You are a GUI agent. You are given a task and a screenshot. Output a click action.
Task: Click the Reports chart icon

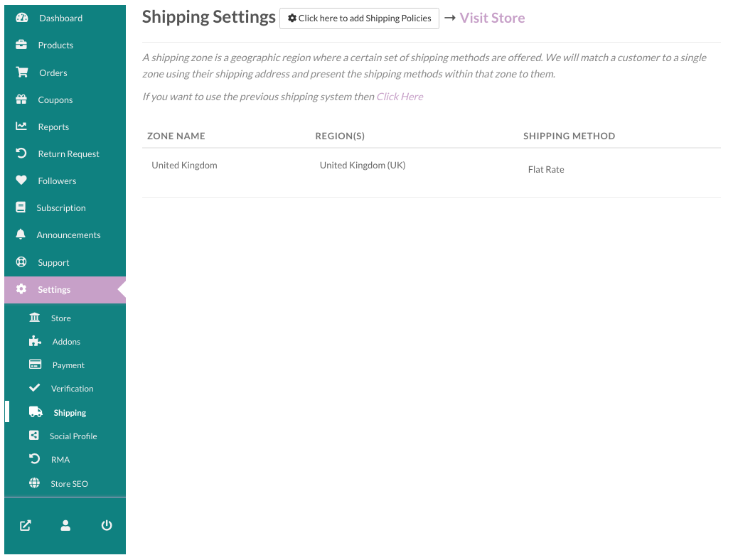21,126
